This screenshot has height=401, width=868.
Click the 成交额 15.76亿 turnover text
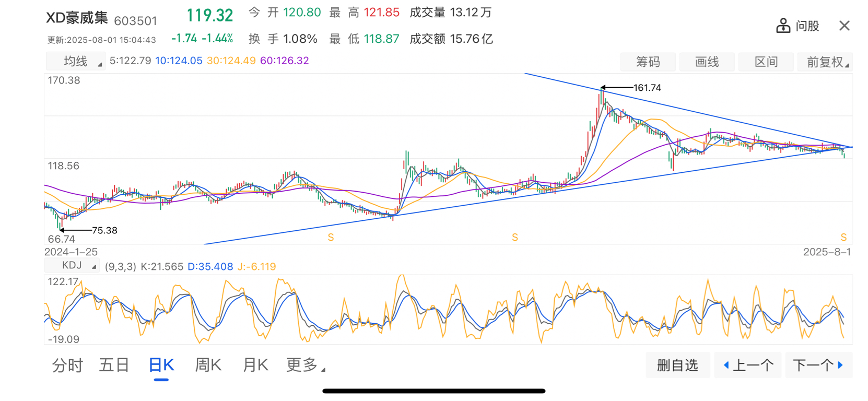[x=451, y=39]
